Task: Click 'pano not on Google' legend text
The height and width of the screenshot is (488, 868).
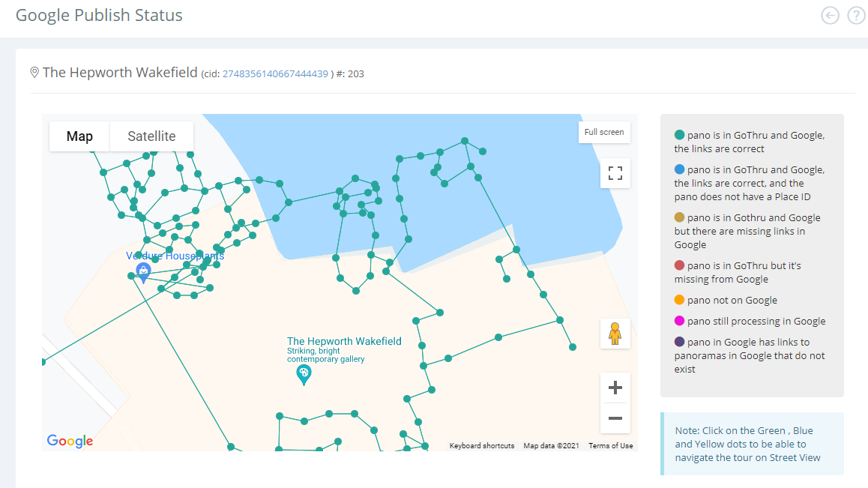Action: pyautogui.click(x=732, y=301)
